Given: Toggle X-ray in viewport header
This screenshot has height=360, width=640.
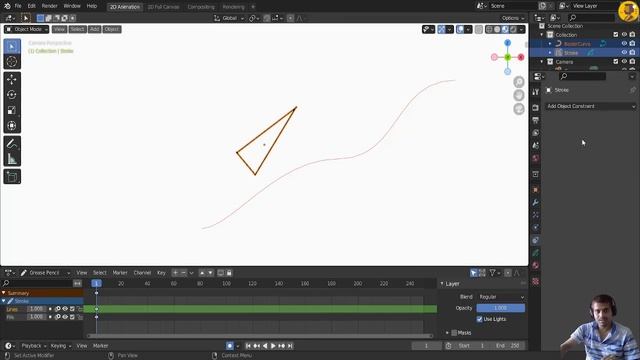Looking at the screenshot, I should click(x=479, y=29).
